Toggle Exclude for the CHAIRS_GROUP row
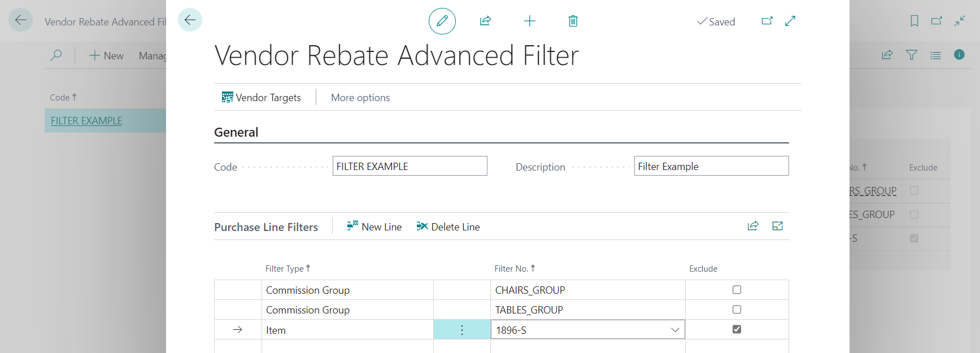 coord(737,290)
